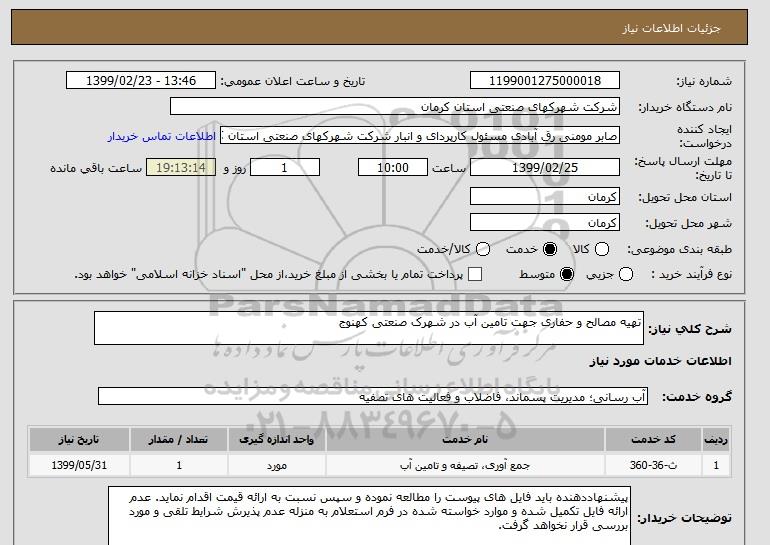Click the جزئیات اطلاعات نیاز header title
The width and height of the screenshot is (770, 545).
coord(671,28)
